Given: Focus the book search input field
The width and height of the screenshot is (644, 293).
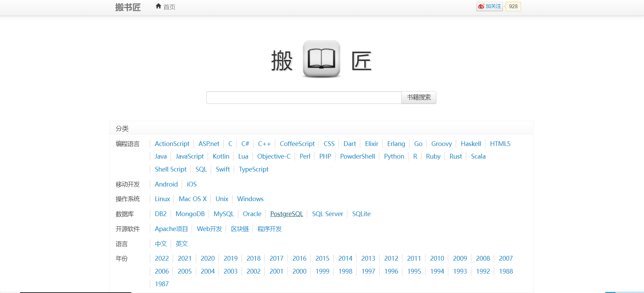Looking at the screenshot, I should point(303,98).
